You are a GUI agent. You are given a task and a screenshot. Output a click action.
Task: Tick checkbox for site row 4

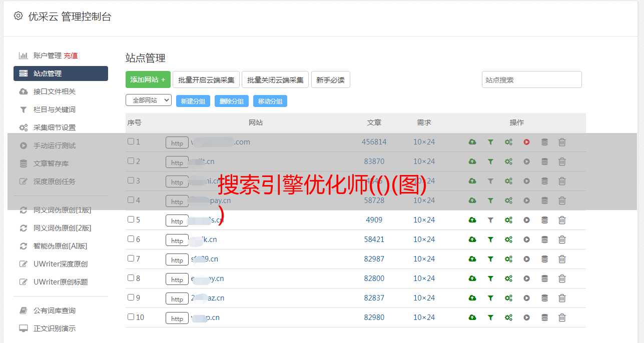pos(131,200)
